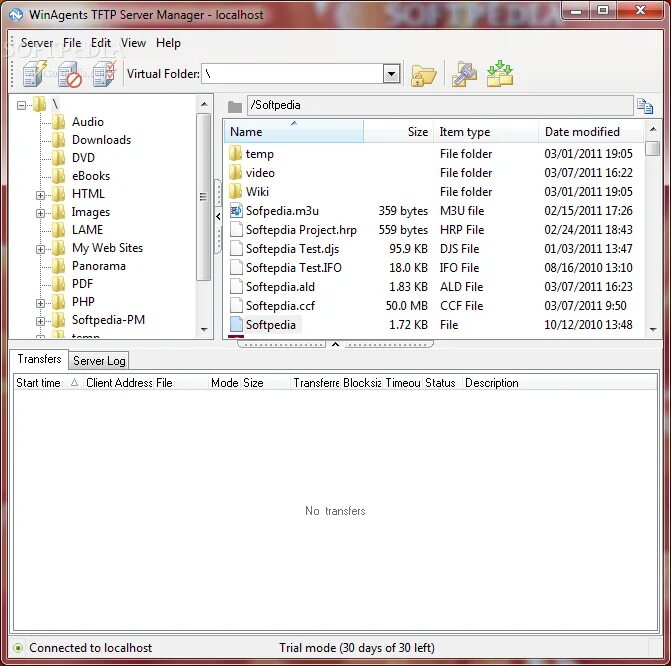Viewport: 671px width, 666px height.
Task: Click the Softpedia.ccf file icon
Action: click(236, 306)
